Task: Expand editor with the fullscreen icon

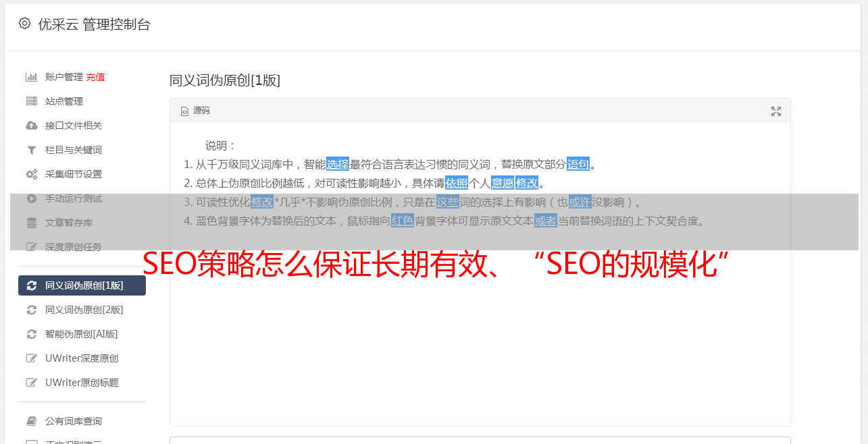Action: click(x=776, y=111)
